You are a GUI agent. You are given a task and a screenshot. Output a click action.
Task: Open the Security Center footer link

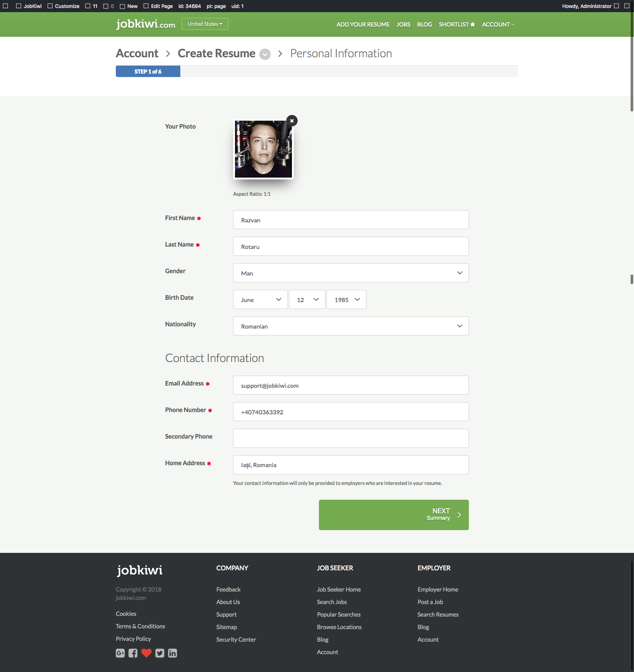236,639
